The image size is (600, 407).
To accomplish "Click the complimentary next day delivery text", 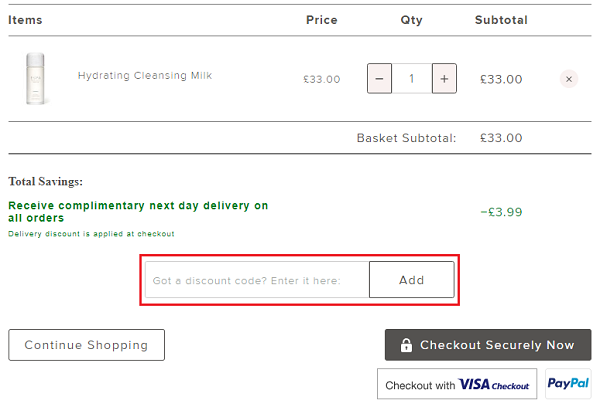I will 138,212.
